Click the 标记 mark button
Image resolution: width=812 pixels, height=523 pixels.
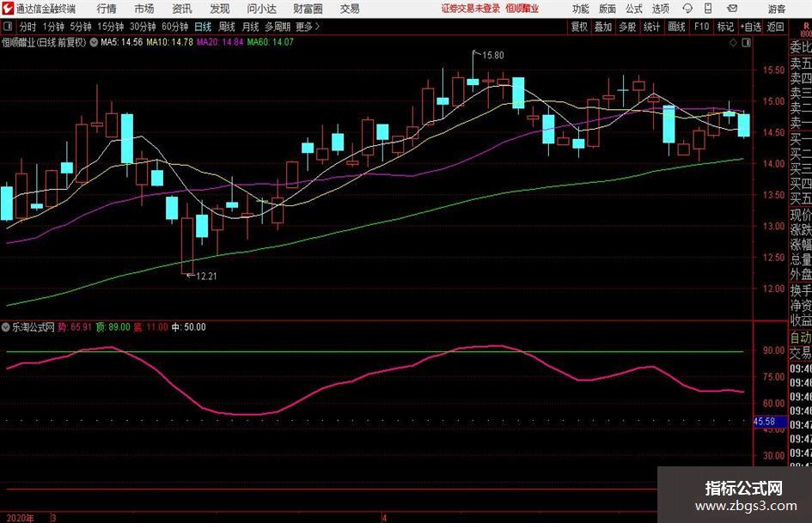(725, 27)
